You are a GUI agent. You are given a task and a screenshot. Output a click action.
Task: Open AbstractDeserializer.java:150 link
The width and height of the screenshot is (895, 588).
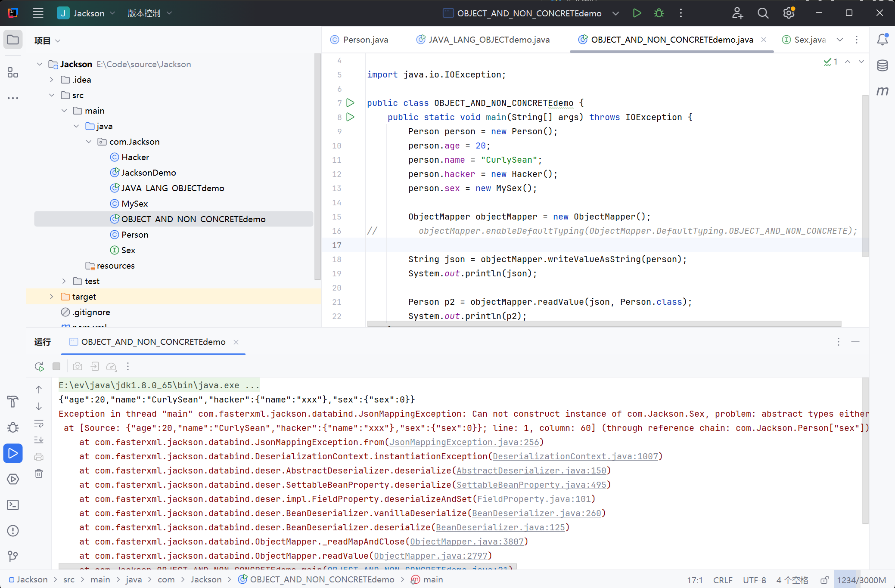pos(531,470)
